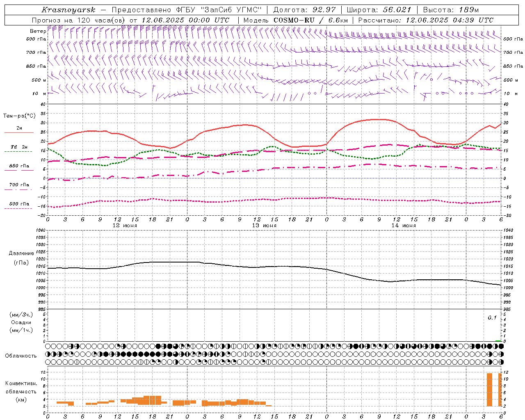The image size is (525, 420).
Task: Click the 'Модель COSMO-RU / 6.6км' label
Action: 295,20
